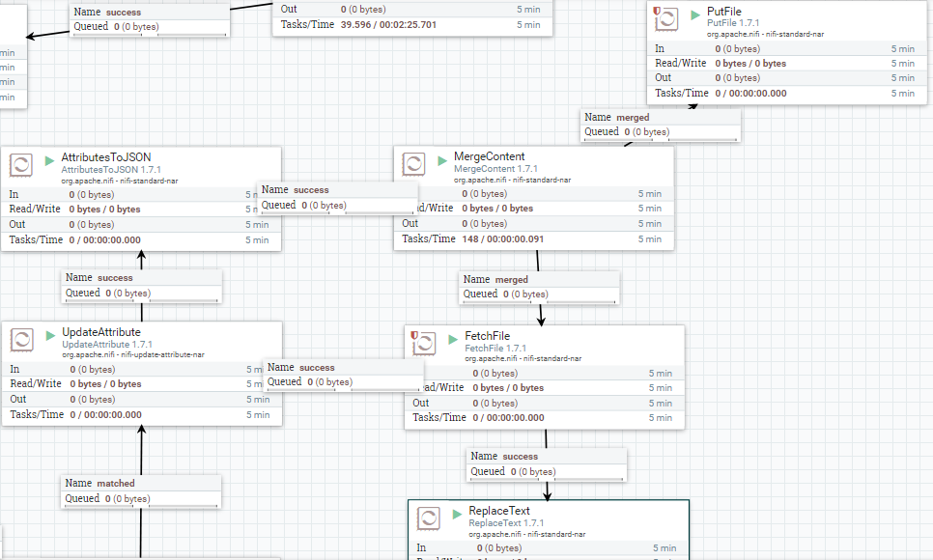
Task: Select the 'matched' connection label
Action: [140, 490]
